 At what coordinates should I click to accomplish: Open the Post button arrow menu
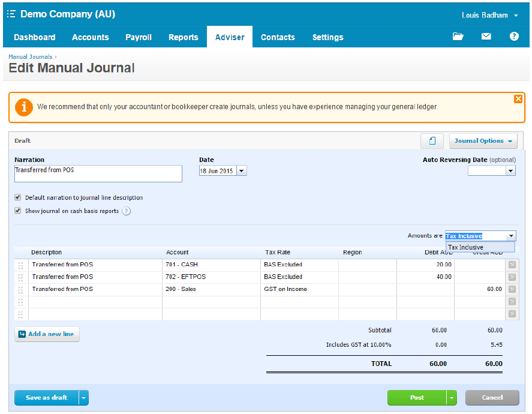(x=452, y=398)
